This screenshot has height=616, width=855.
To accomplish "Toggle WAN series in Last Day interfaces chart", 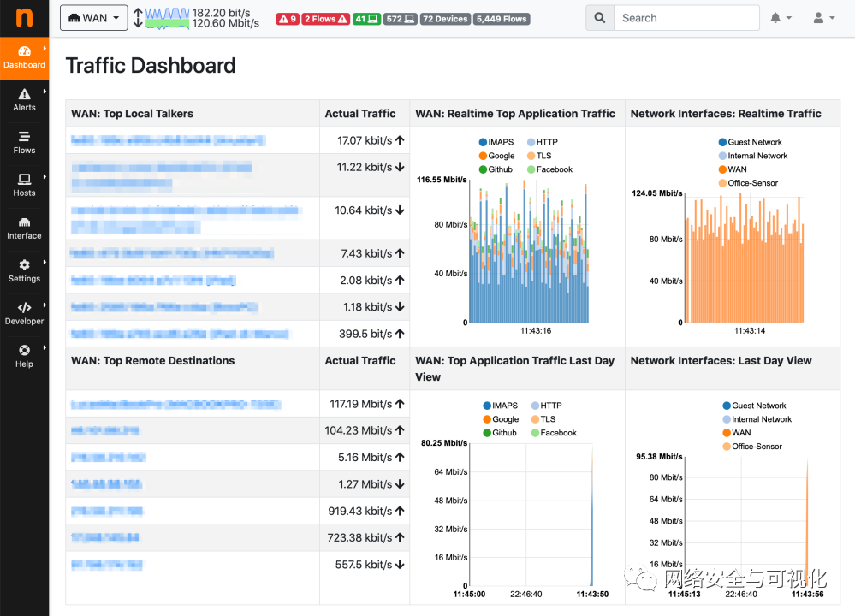I will click(737, 433).
